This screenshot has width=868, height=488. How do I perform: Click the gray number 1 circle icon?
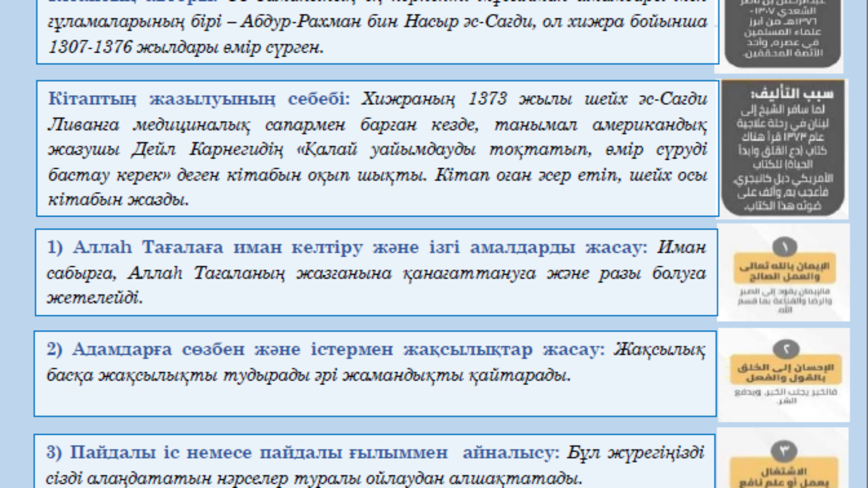click(784, 247)
